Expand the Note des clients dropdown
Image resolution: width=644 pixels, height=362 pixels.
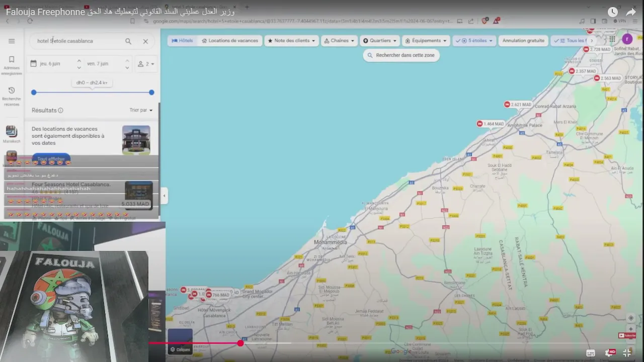pos(291,41)
